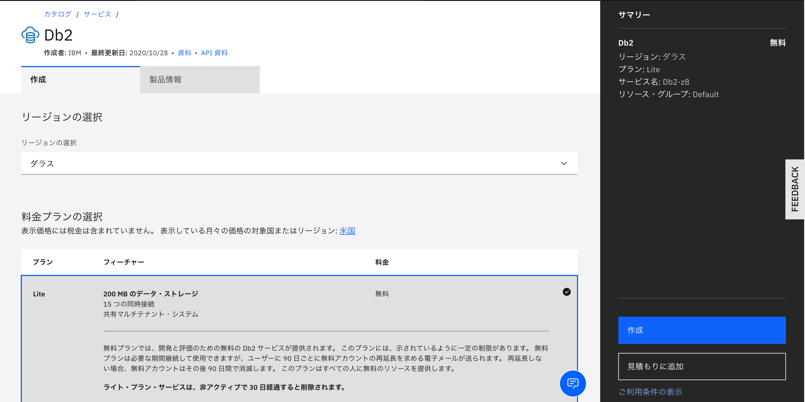The width and height of the screenshot is (805, 402).
Task: Click the Db2 database cloud icon
Action: click(x=30, y=35)
